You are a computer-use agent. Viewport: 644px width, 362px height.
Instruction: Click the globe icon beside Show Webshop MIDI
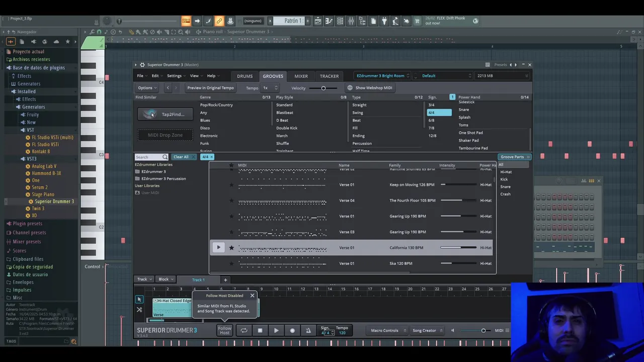click(350, 87)
